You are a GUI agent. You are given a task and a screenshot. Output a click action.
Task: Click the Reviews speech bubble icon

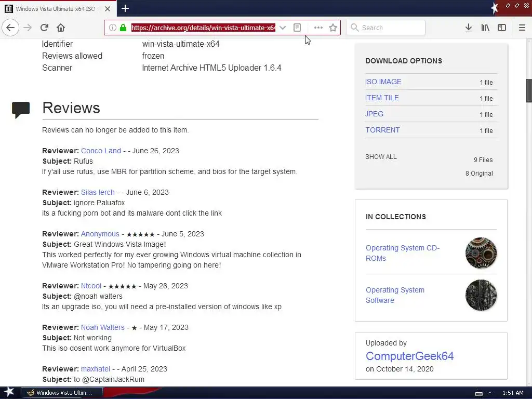[21, 110]
